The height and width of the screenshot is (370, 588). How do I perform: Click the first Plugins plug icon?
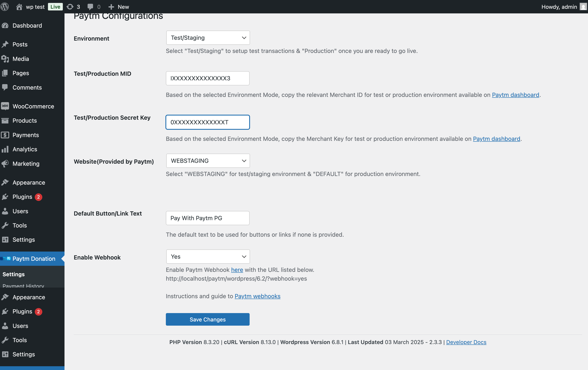(5, 197)
